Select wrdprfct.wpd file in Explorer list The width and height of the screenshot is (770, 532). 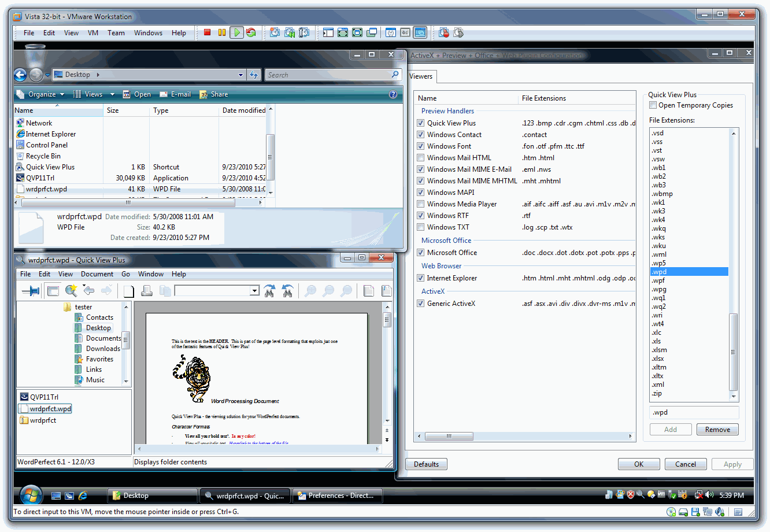point(46,189)
